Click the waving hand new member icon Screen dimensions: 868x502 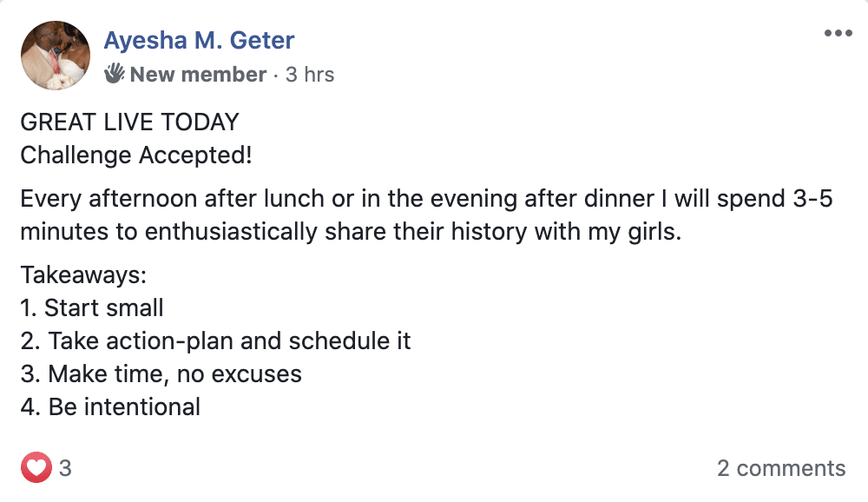coord(114,74)
